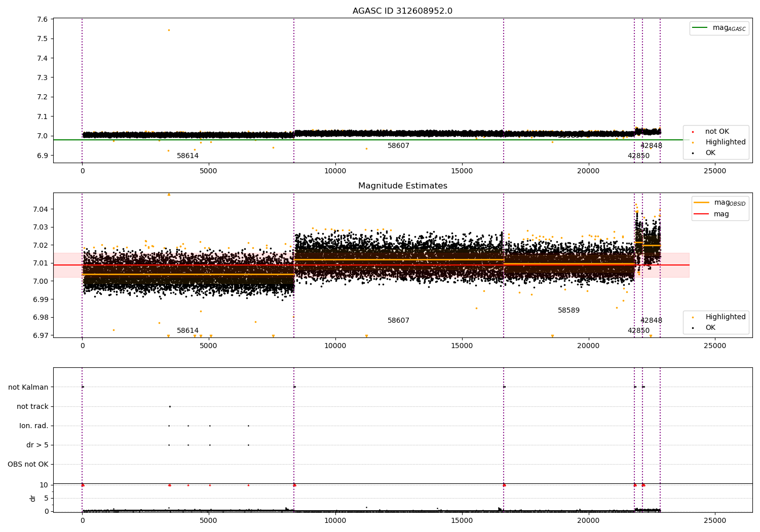Viewport: 760px width, 532px height.
Task: Click the 6.99 y-axis tick label
Action: [40, 299]
